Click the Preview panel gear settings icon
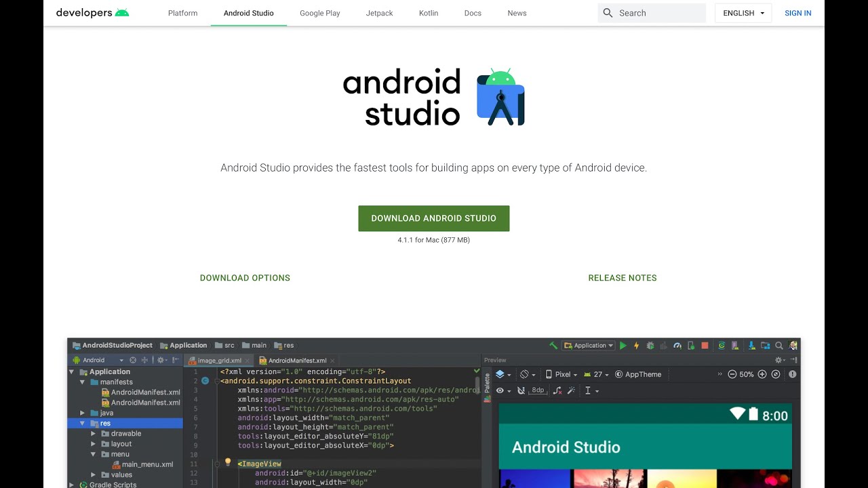 779,360
